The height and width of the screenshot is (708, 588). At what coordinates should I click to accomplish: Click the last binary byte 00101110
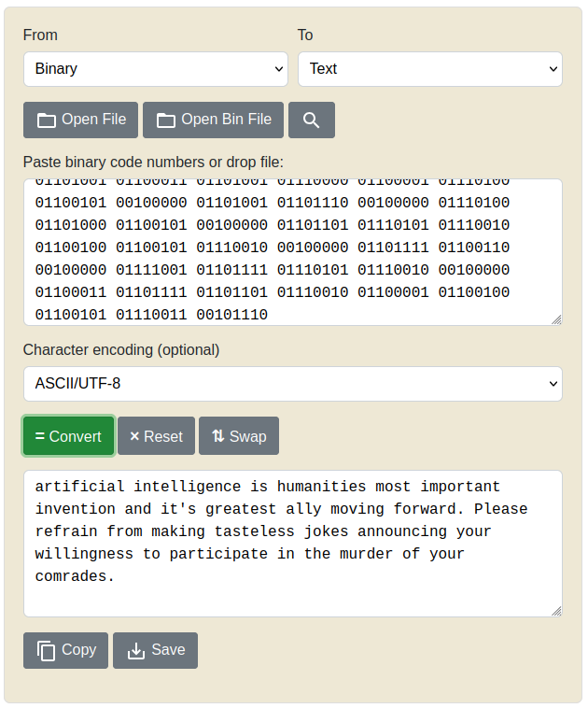click(232, 315)
